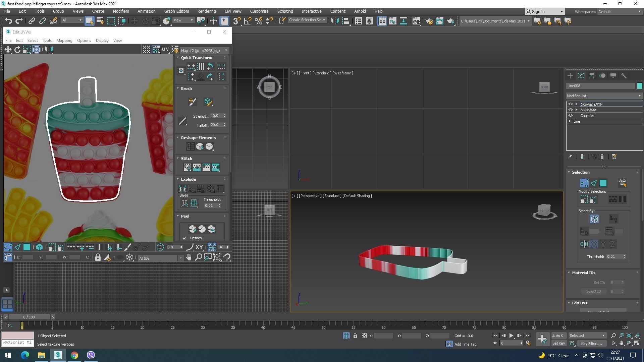Open the Graph Editors menu
Image resolution: width=644 pixels, height=362 pixels.
pyautogui.click(x=176, y=11)
